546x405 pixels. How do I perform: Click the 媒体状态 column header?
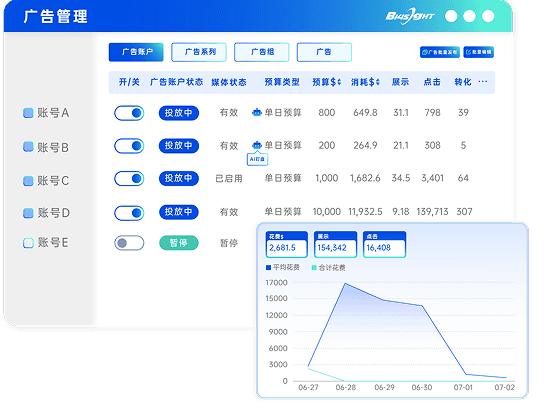(229, 82)
